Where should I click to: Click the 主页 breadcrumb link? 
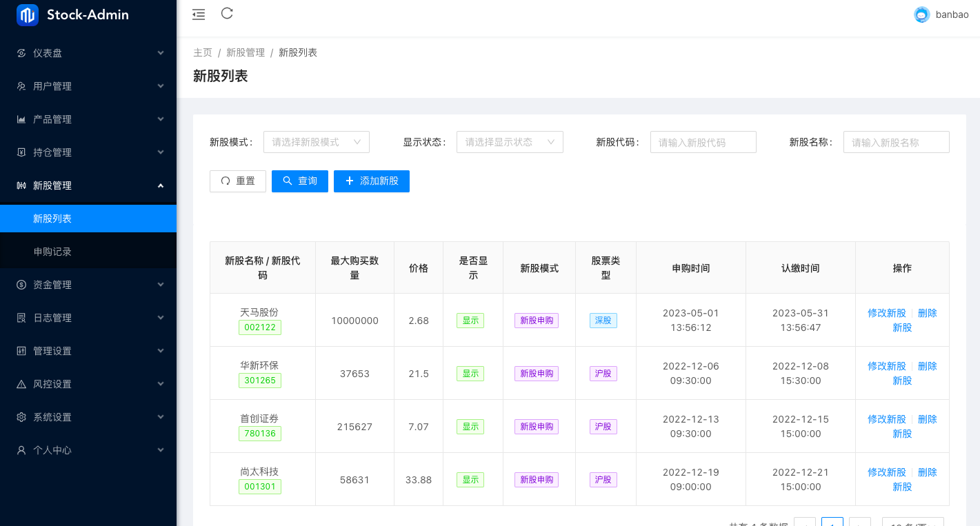(202, 52)
